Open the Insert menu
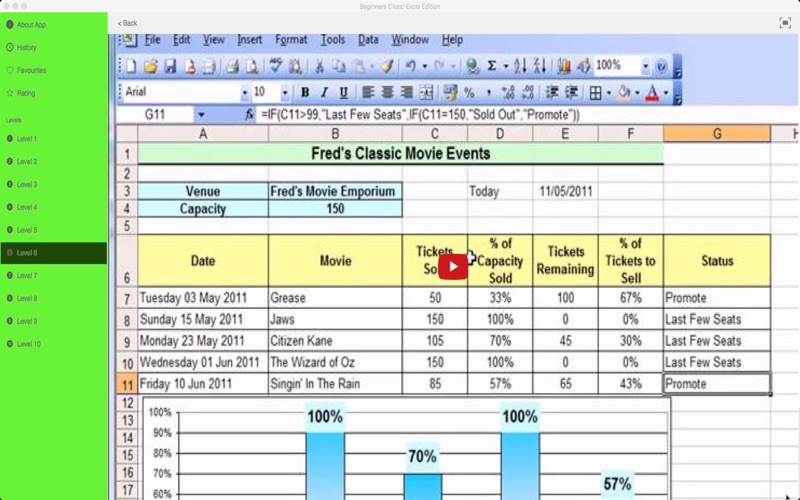The width and height of the screenshot is (800, 500). pyautogui.click(x=249, y=40)
